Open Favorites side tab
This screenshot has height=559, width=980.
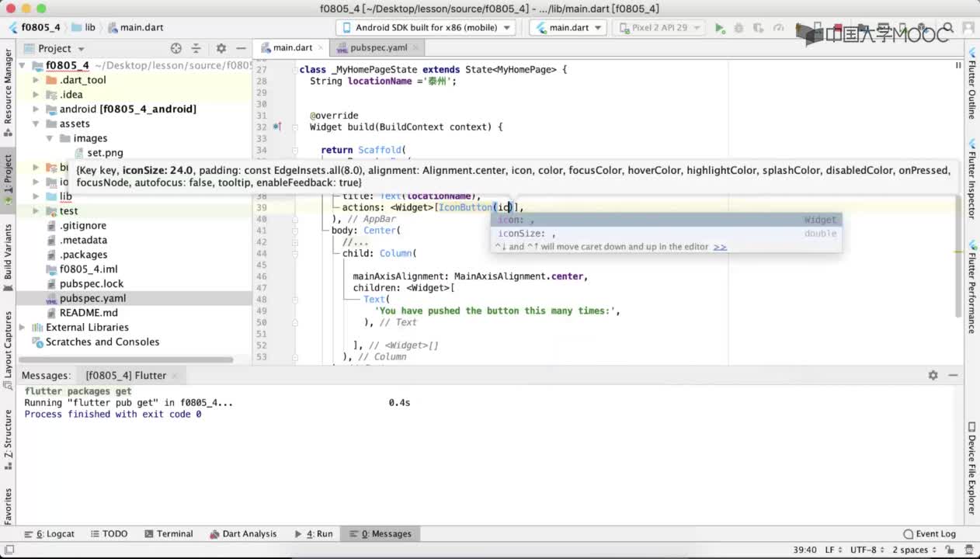click(8, 505)
